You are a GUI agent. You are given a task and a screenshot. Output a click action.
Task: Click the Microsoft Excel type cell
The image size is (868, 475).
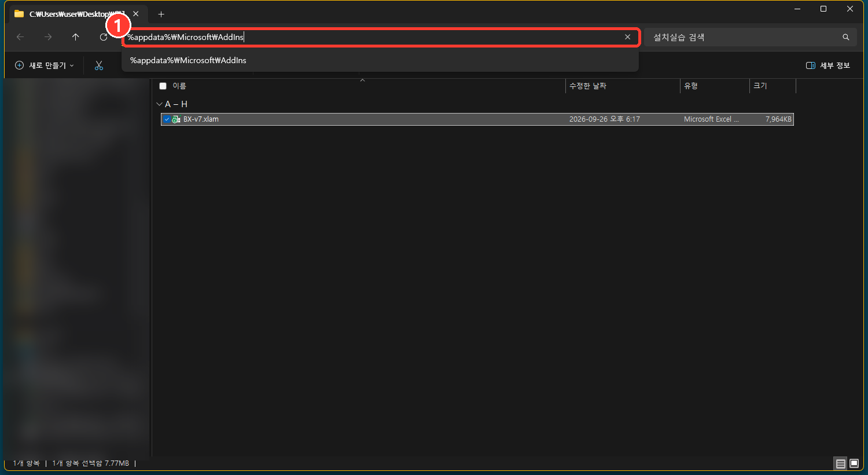click(x=711, y=119)
